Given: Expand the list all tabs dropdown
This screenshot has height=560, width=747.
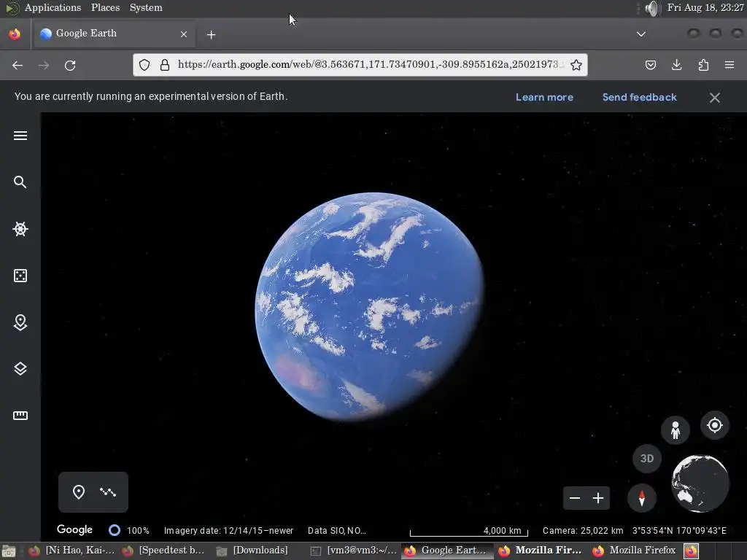Looking at the screenshot, I should 641,34.
